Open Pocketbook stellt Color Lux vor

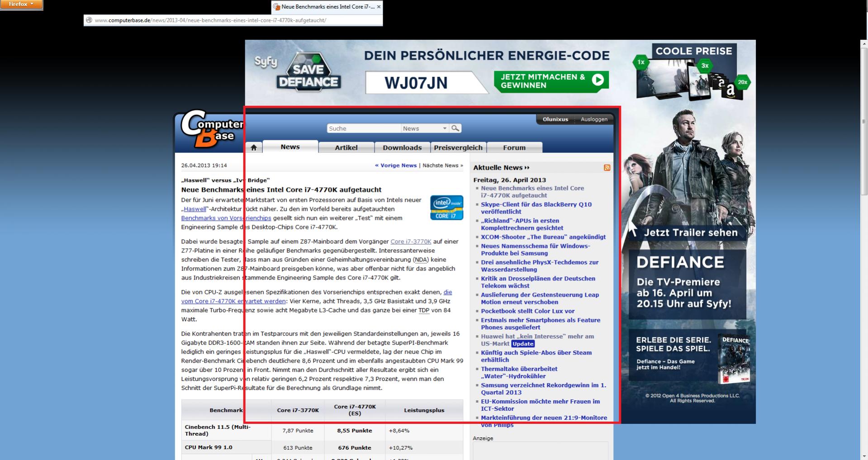(x=527, y=311)
